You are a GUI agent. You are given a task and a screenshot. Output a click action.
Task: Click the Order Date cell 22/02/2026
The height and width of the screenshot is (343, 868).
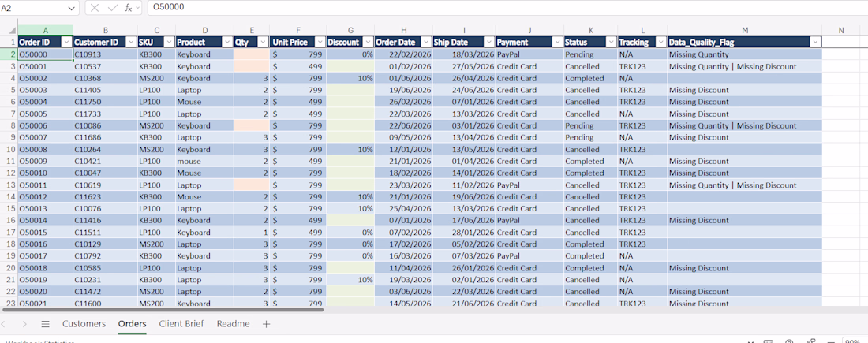click(x=403, y=54)
